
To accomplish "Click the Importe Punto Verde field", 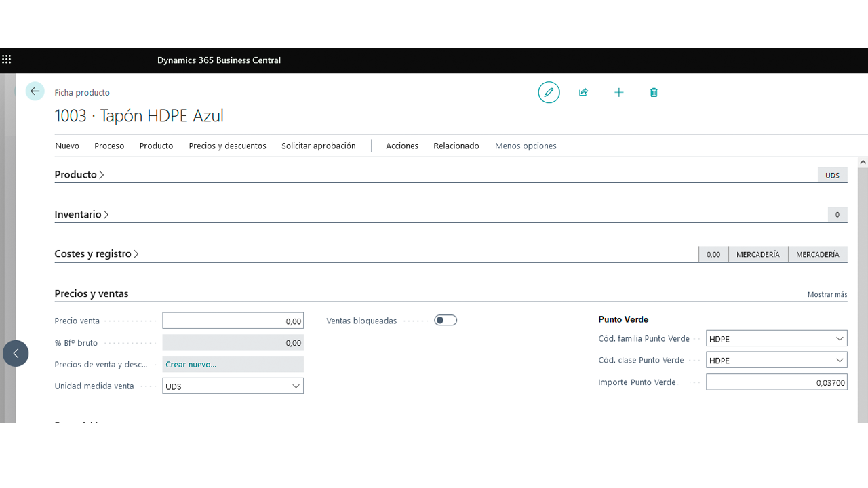I will click(776, 382).
